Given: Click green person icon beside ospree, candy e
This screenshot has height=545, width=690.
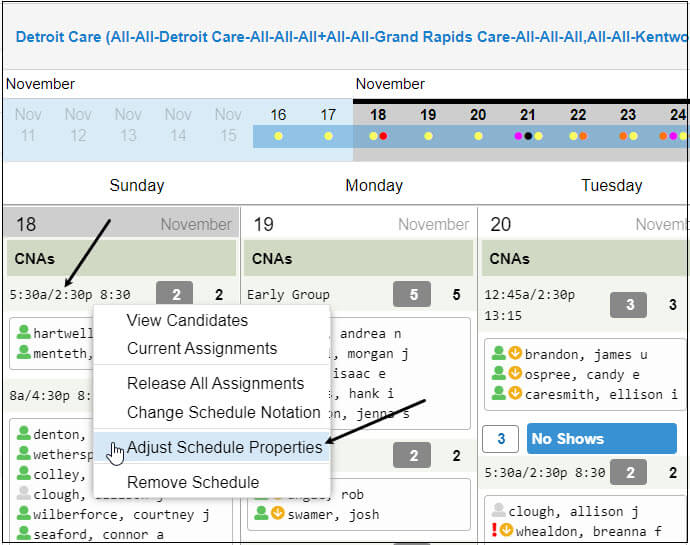Looking at the screenshot, I should point(498,373).
